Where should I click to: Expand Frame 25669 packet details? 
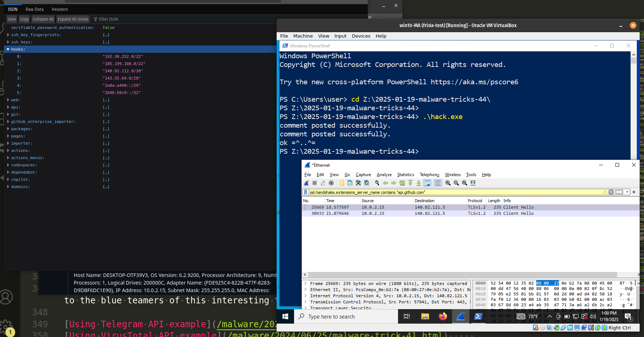pos(306,283)
